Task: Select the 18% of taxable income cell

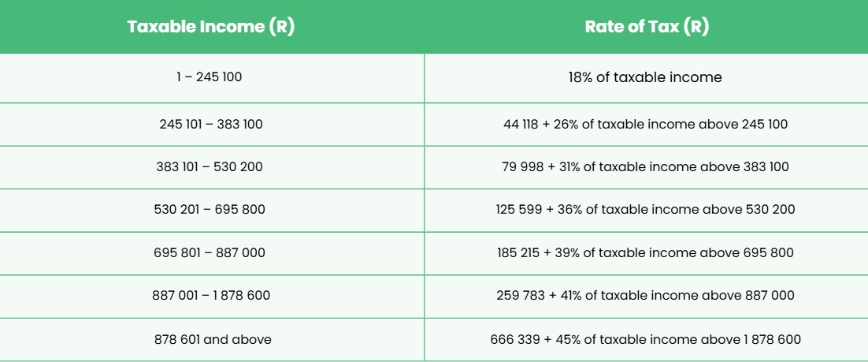Action: [x=645, y=77]
